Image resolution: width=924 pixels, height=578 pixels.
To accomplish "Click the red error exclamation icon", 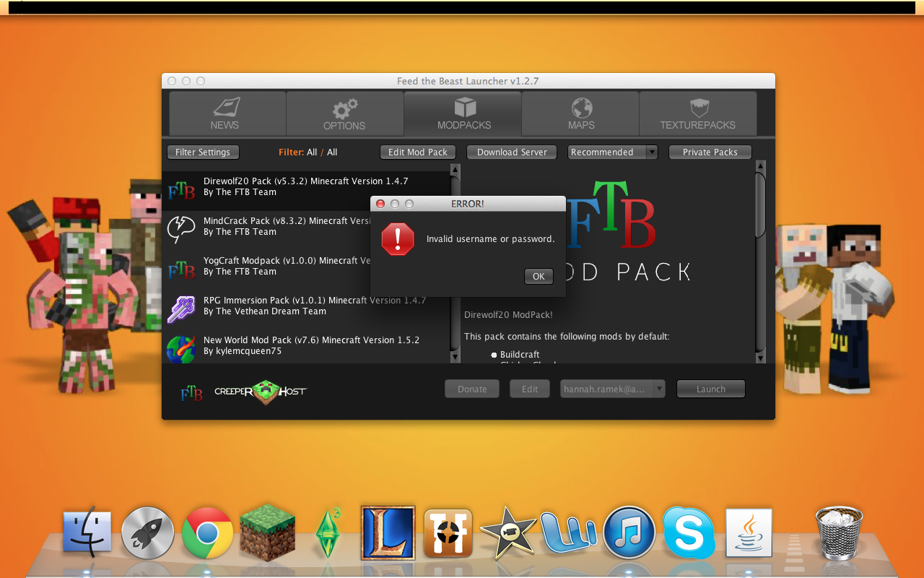I will click(x=398, y=239).
